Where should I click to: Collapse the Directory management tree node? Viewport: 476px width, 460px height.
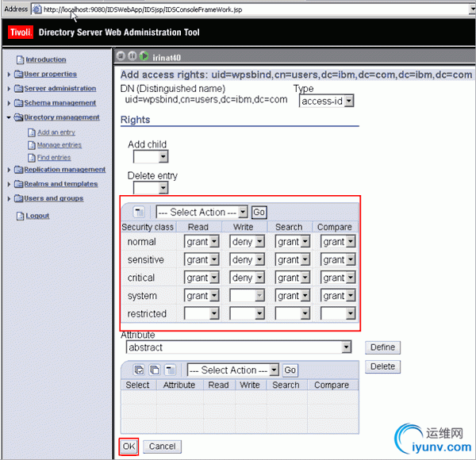coord(9,117)
